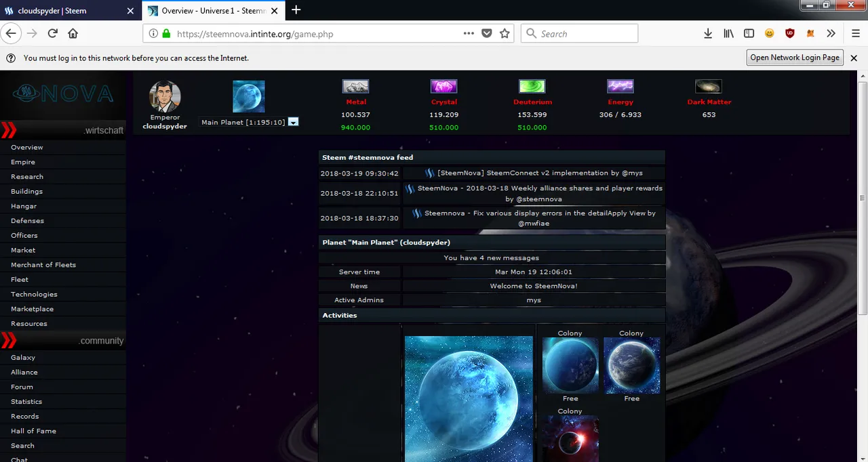Select the first Colony planet thumbnail

click(x=570, y=366)
